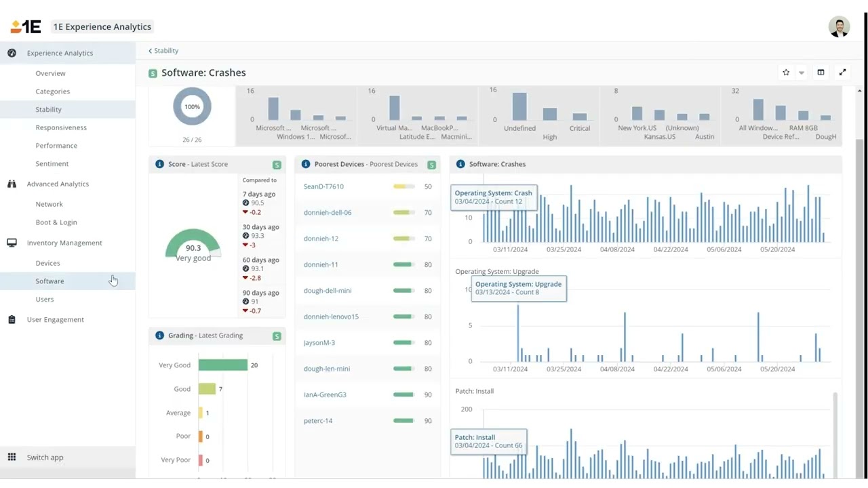
Task: Open Devices under Inventory Management
Action: click(x=47, y=263)
